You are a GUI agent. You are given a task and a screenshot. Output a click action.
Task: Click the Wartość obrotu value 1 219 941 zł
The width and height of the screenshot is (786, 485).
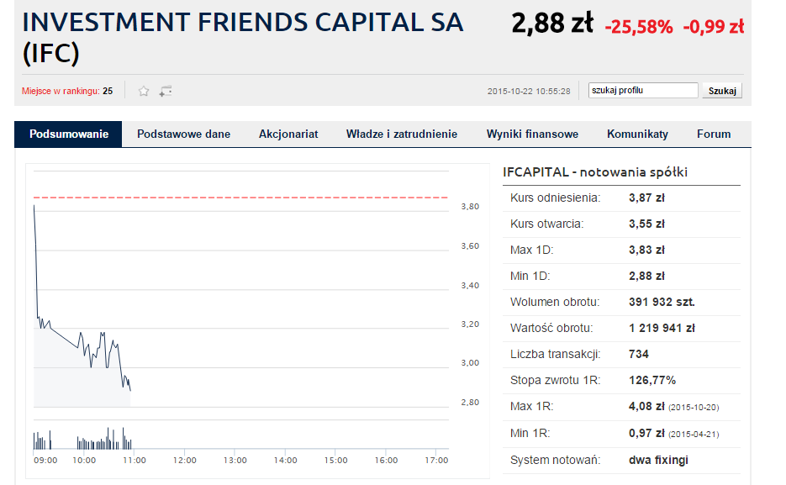pyautogui.click(x=662, y=328)
